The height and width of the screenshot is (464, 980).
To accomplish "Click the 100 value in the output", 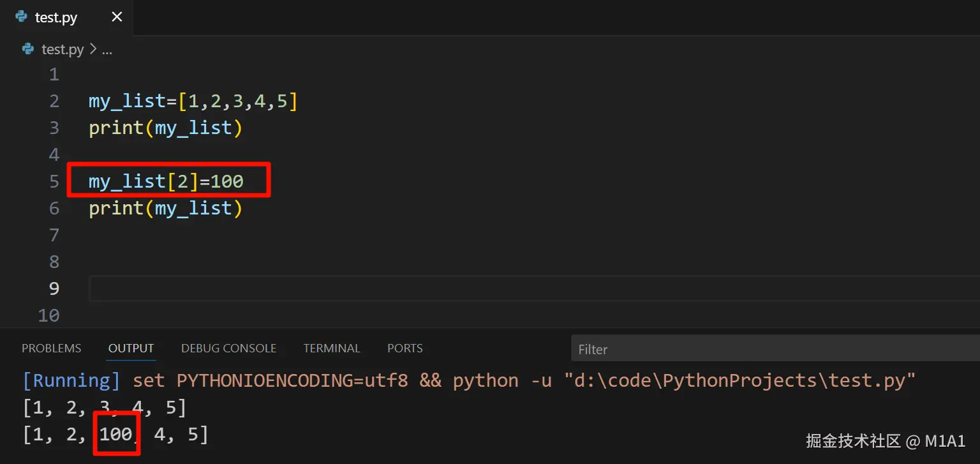I will point(115,435).
